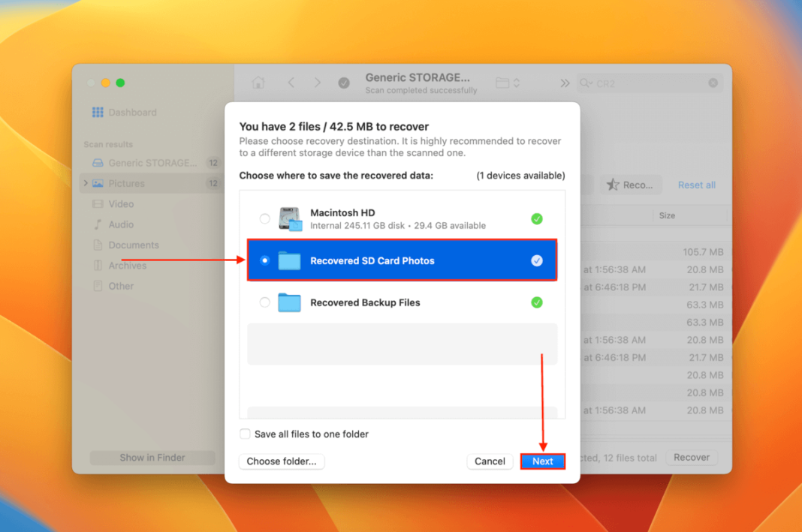Click the star Reco... filter button
The image size is (802, 532).
631,185
